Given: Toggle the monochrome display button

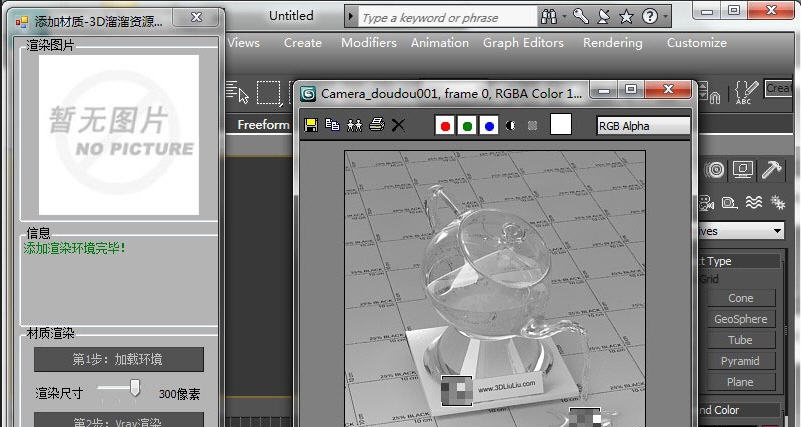Looking at the screenshot, I should [x=512, y=125].
